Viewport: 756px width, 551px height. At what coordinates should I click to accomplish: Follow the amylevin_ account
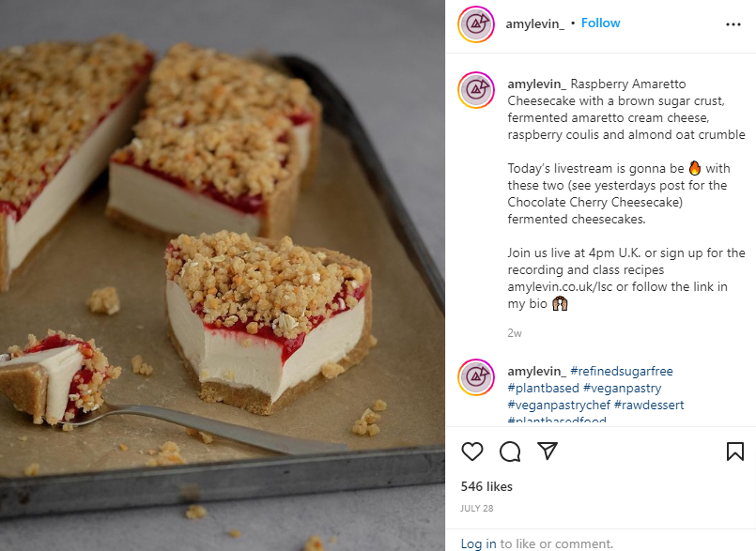pyautogui.click(x=600, y=23)
